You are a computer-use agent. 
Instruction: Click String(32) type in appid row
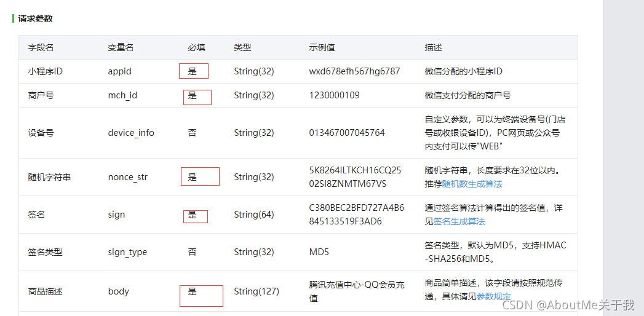254,71
